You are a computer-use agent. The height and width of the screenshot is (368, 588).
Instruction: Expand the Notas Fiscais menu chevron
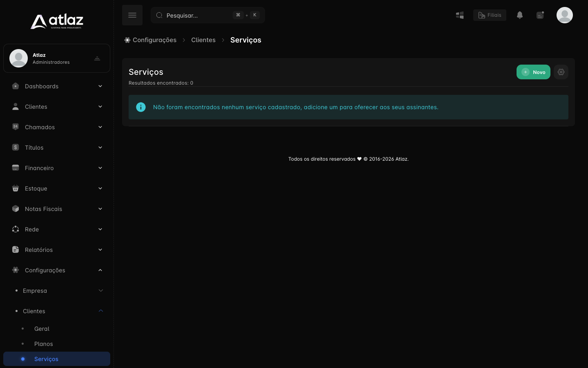pyautogui.click(x=100, y=209)
